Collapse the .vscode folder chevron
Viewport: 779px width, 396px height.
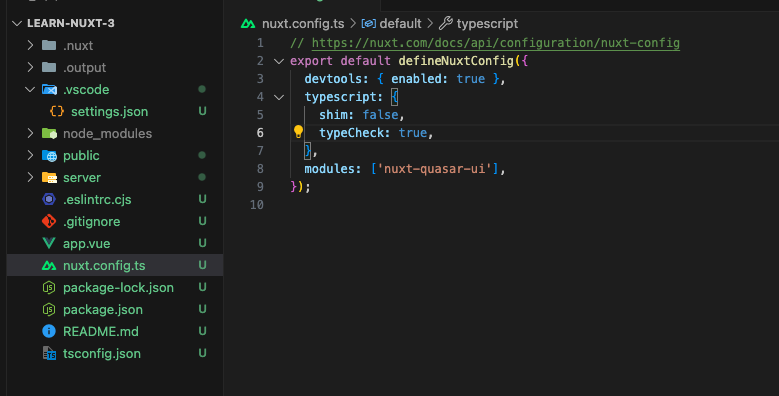click(30, 89)
